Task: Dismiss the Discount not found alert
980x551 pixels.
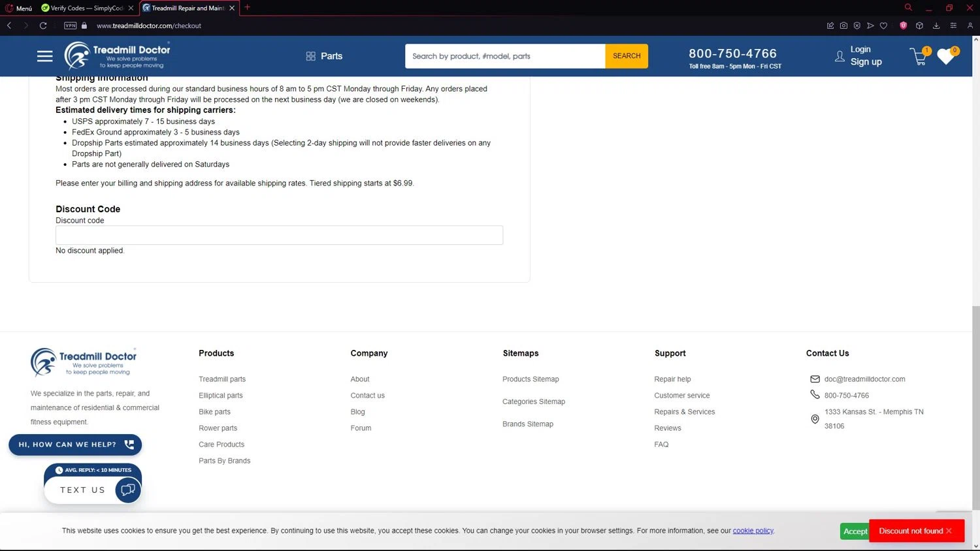Action: pos(949,531)
